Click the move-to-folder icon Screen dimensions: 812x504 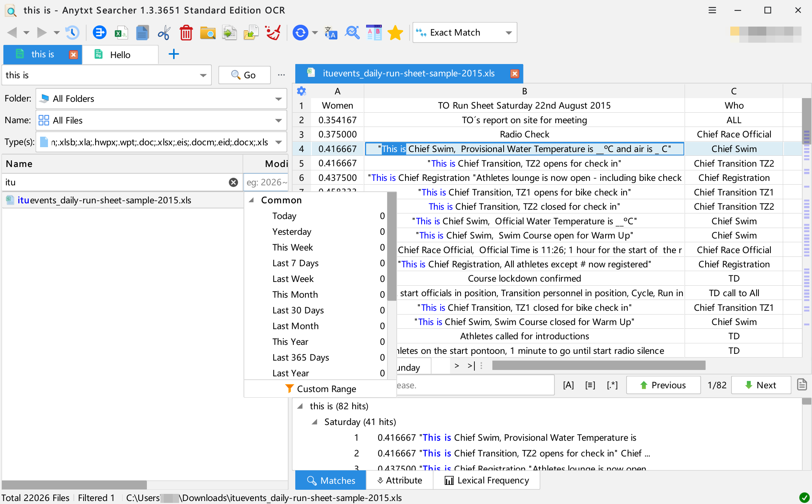click(251, 33)
